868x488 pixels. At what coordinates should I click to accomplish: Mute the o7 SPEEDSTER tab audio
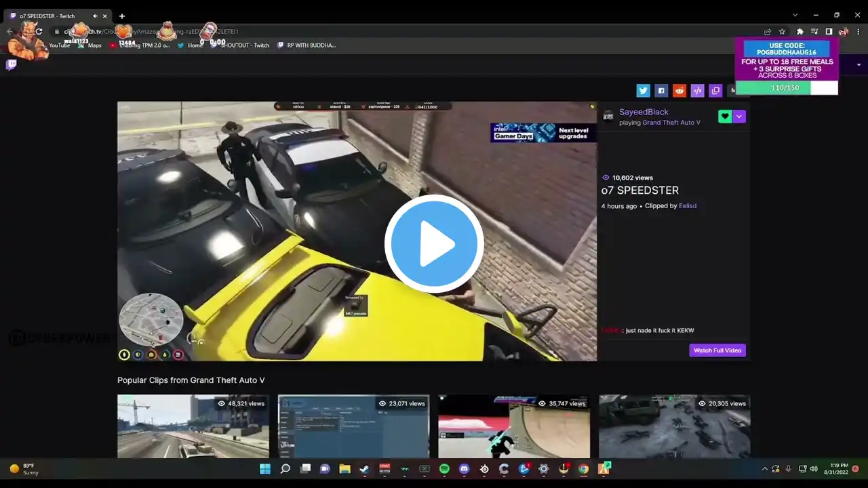(x=95, y=16)
